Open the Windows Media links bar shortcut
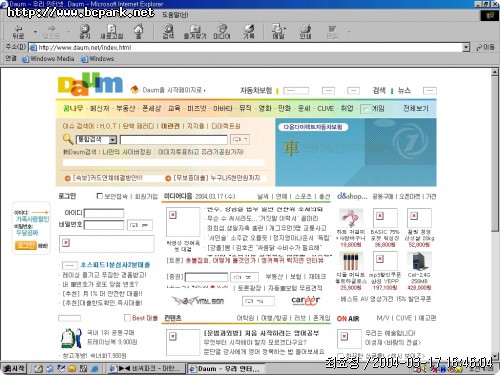Image resolution: width=500 pixels, height=375 pixels. (x=48, y=59)
